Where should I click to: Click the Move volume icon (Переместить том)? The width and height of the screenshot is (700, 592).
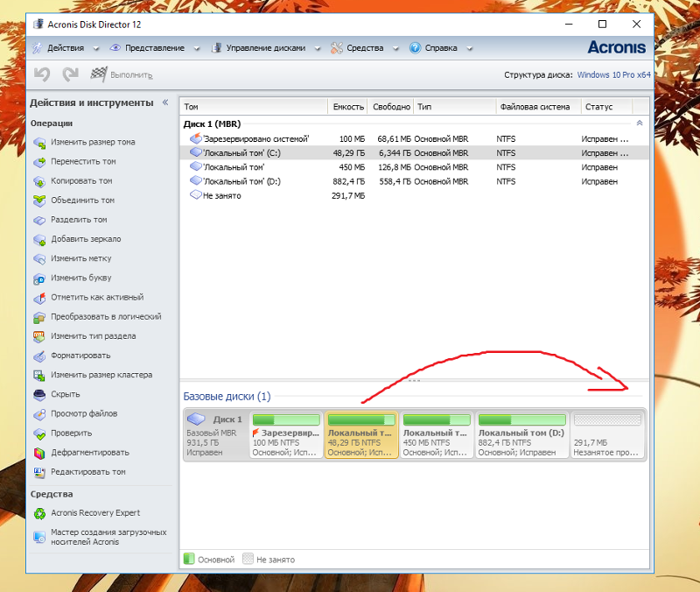pos(39,162)
